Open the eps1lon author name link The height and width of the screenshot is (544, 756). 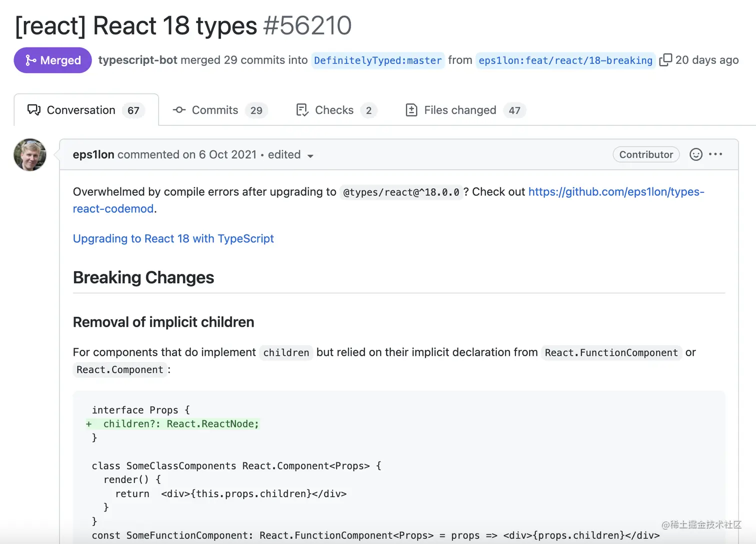click(x=93, y=155)
